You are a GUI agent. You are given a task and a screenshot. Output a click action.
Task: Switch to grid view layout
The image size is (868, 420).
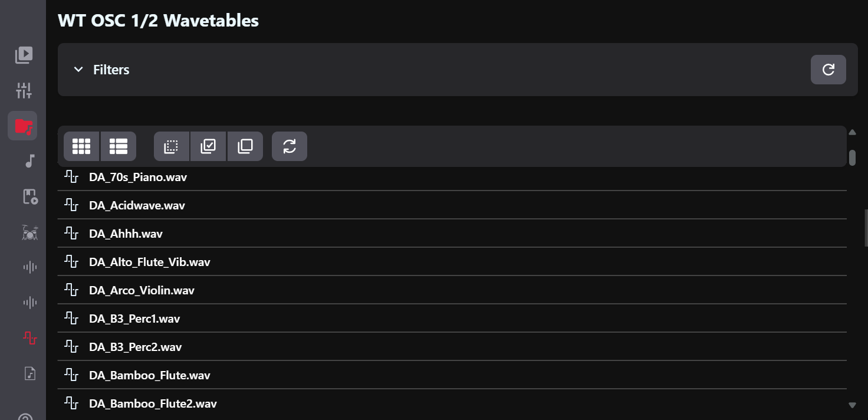click(x=81, y=146)
